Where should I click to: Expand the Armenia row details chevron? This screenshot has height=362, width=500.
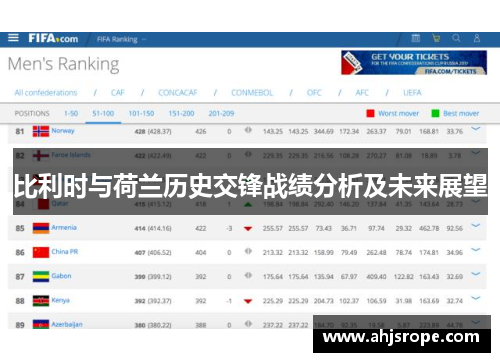(476, 226)
